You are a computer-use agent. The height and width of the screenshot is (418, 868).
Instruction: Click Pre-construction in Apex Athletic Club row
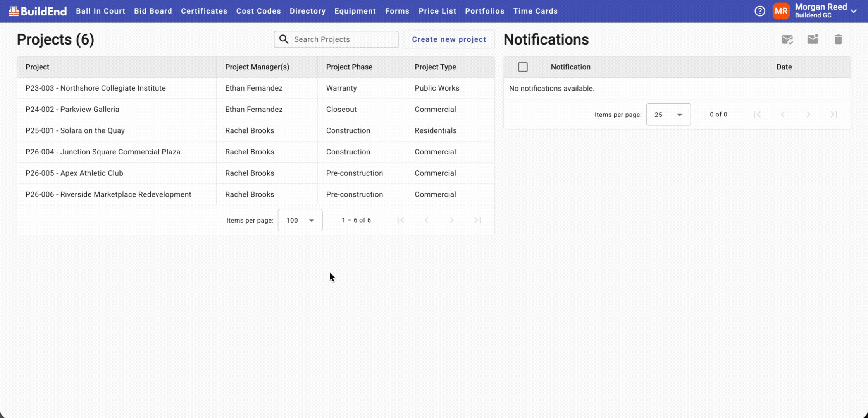click(355, 173)
